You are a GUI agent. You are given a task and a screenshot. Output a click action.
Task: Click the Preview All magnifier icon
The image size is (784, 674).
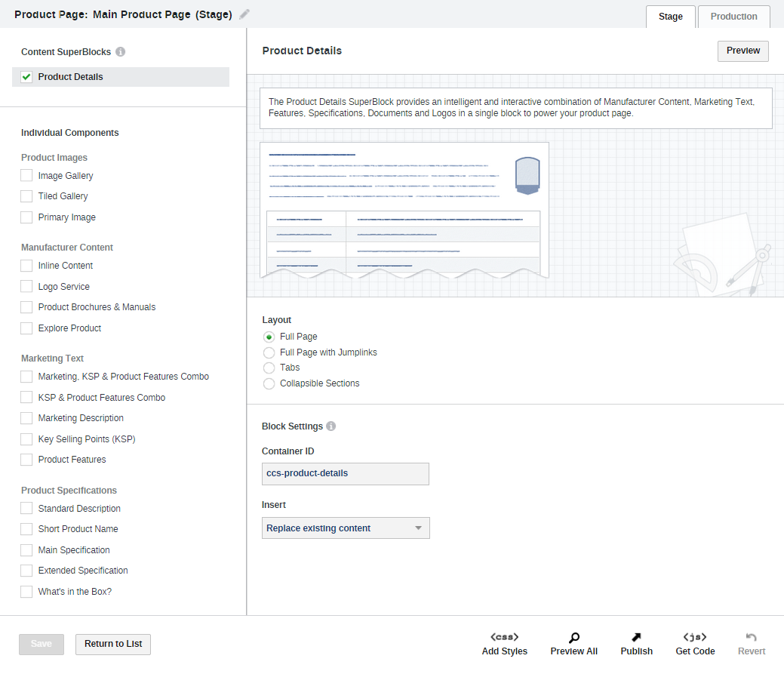click(x=573, y=638)
